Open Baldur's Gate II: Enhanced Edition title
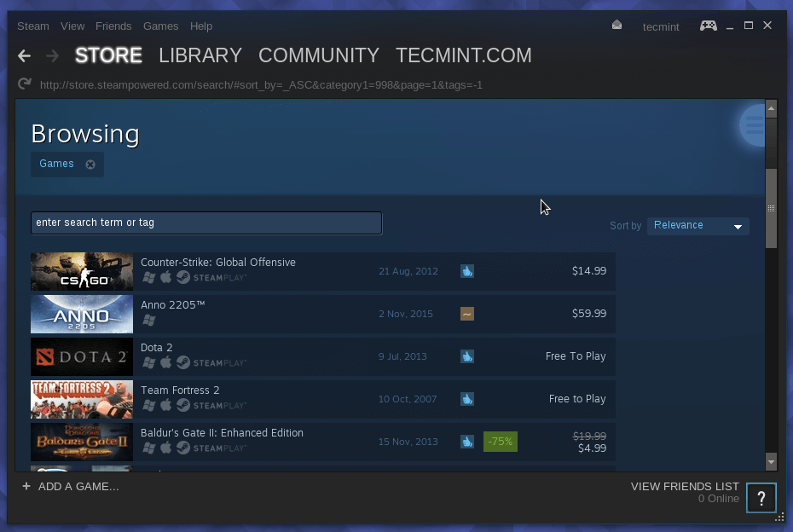 pyautogui.click(x=222, y=433)
